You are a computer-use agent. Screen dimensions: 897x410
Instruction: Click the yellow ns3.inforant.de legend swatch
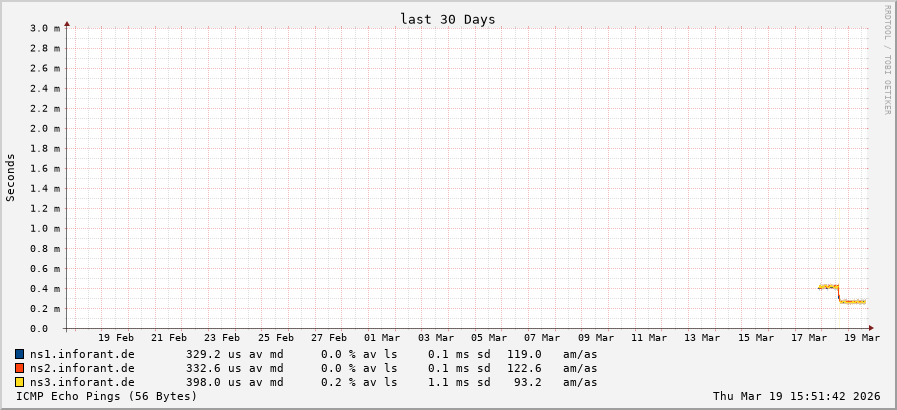pyautogui.click(x=20, y=382)
